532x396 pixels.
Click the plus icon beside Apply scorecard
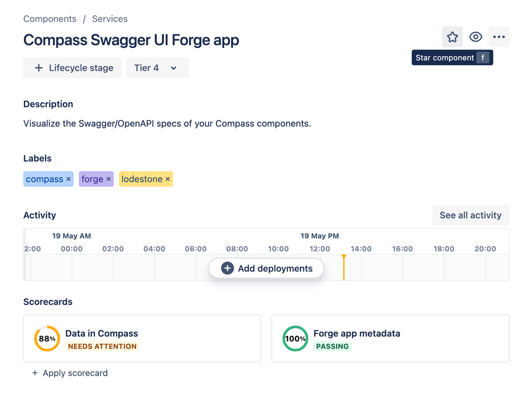point(35,373)
